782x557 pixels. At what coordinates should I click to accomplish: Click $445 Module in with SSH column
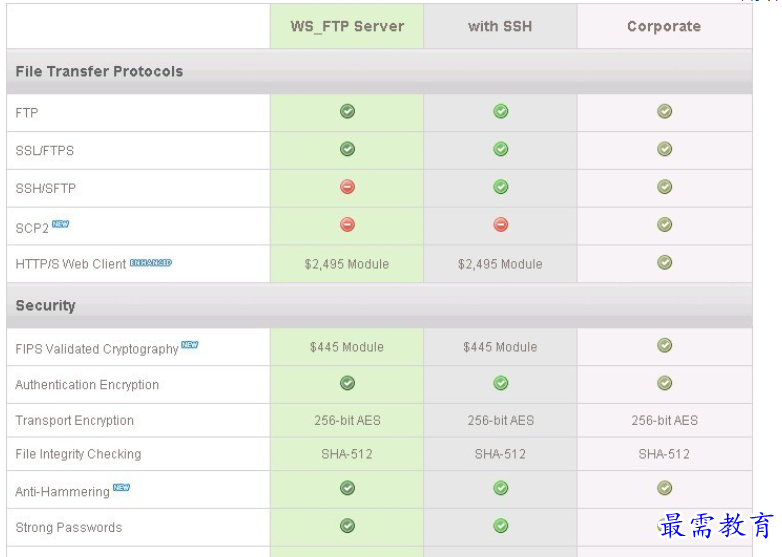(x=500, y=347)
